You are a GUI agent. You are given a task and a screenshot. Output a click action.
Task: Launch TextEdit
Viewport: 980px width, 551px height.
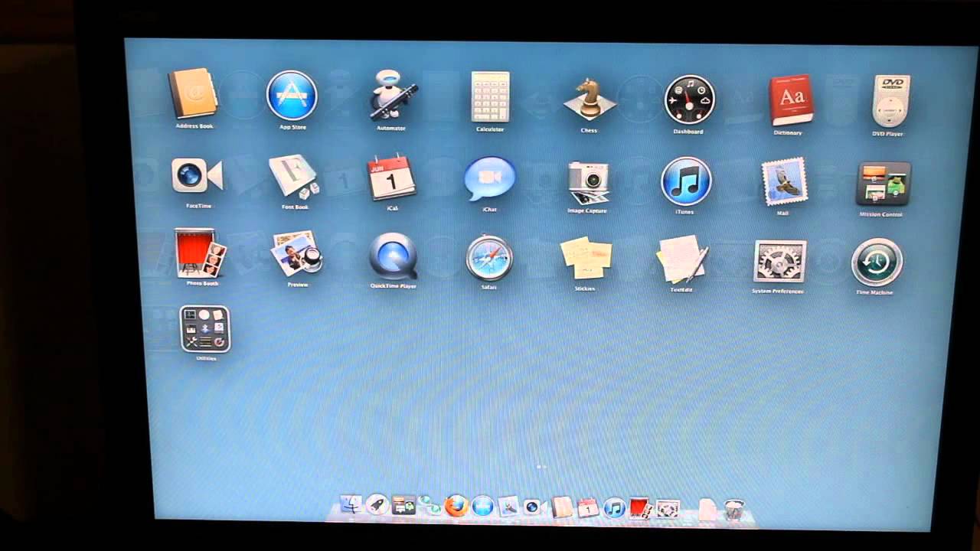coord(682,259)
